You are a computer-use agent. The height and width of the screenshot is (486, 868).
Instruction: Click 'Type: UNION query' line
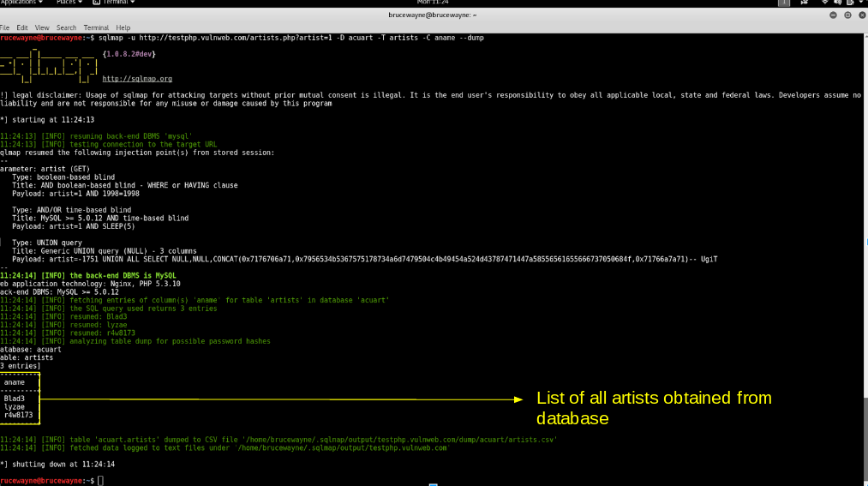(47, 243)
